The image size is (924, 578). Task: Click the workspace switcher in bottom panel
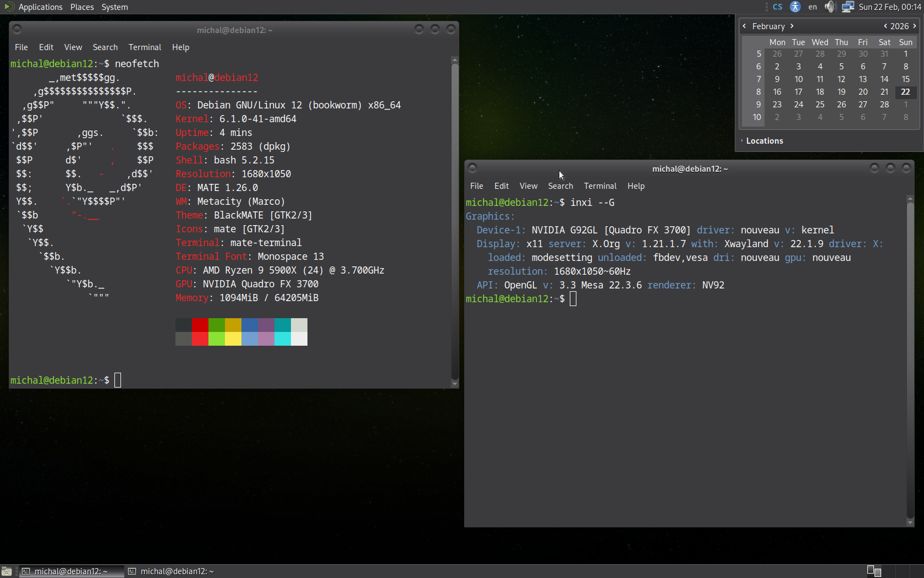coord(874,571)
